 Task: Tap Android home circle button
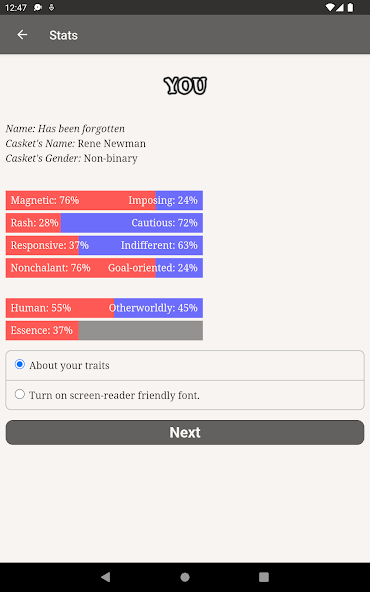point(185,577)
